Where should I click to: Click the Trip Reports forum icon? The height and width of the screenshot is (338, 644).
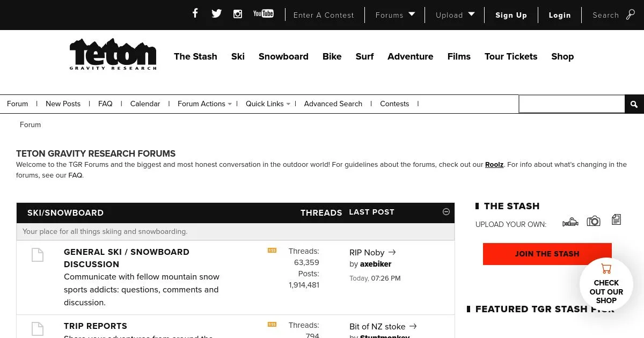tap(38, 328)
